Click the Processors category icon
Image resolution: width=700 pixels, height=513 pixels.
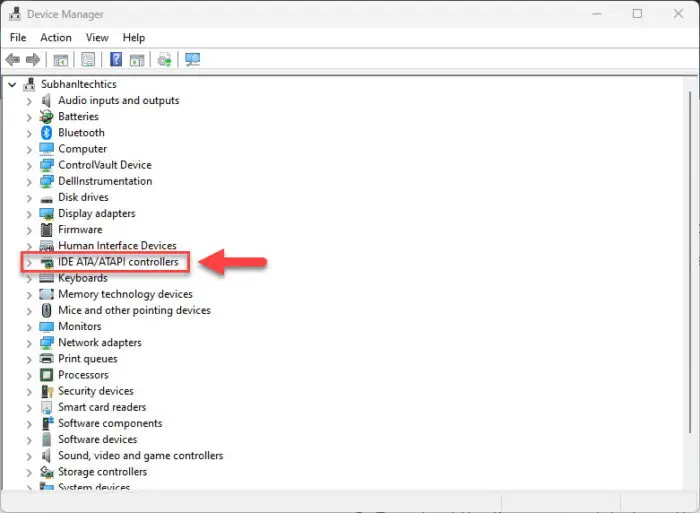click(47, 375)
